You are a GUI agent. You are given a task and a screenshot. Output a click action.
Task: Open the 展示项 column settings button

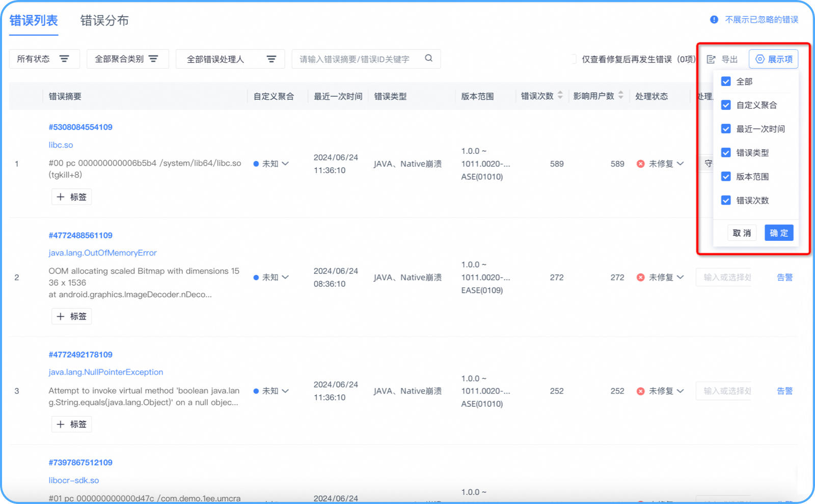[x=774, y=59]
